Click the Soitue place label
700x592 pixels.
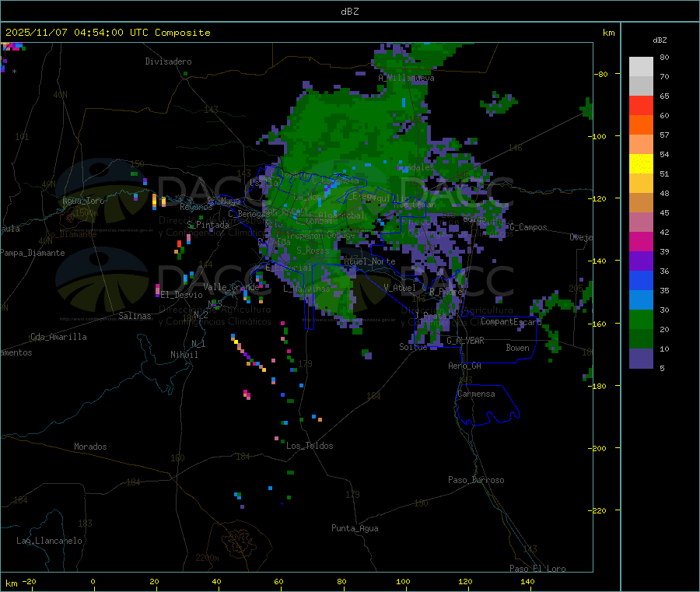(413, 347)
